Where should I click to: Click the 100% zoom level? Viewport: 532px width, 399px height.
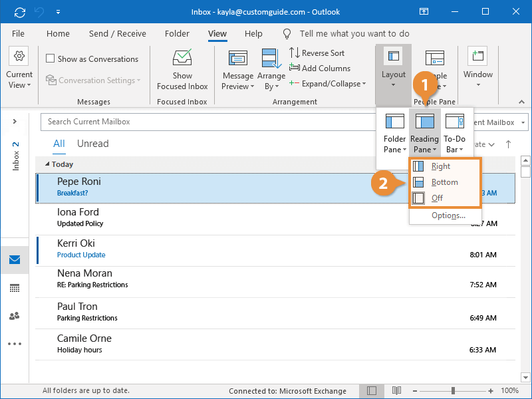tap(509, 391)
